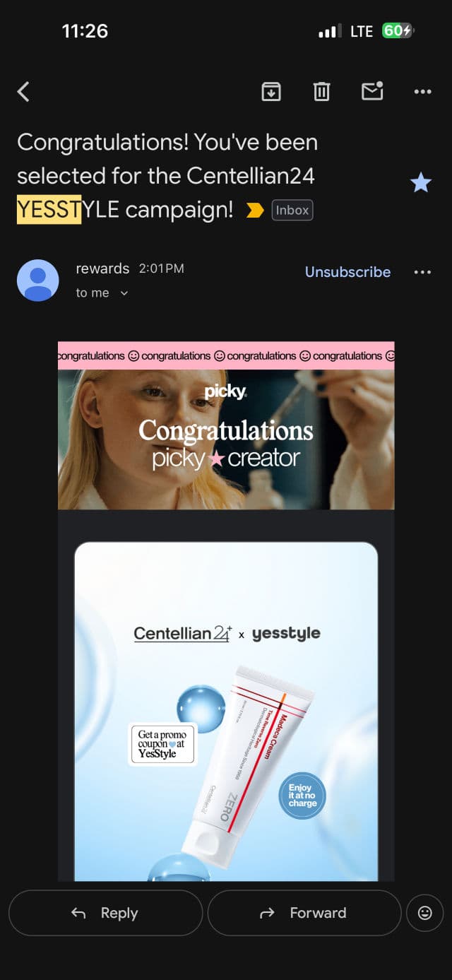Archive this email
The width and height of the screenshot is (452, 980).
click(271, 92)
